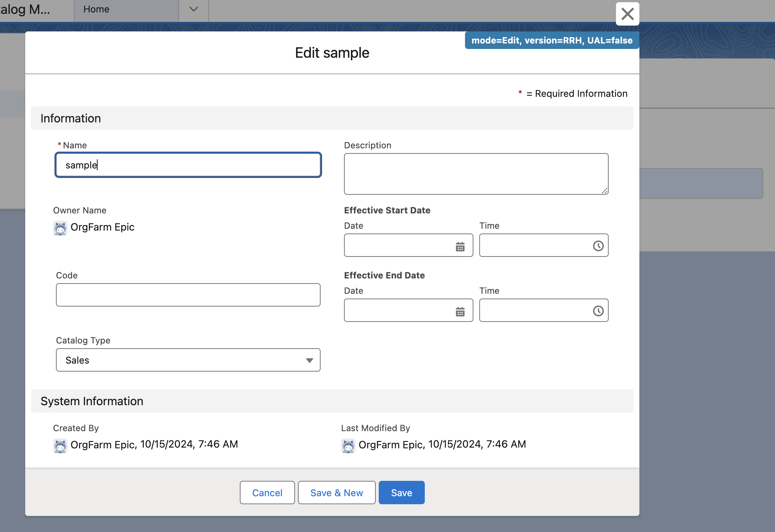The width and height of the screenshot is (775, 532).
Task: Click the calendar icon for Effective Start Date
Action: pyautogui.click(x=461, y=246)
